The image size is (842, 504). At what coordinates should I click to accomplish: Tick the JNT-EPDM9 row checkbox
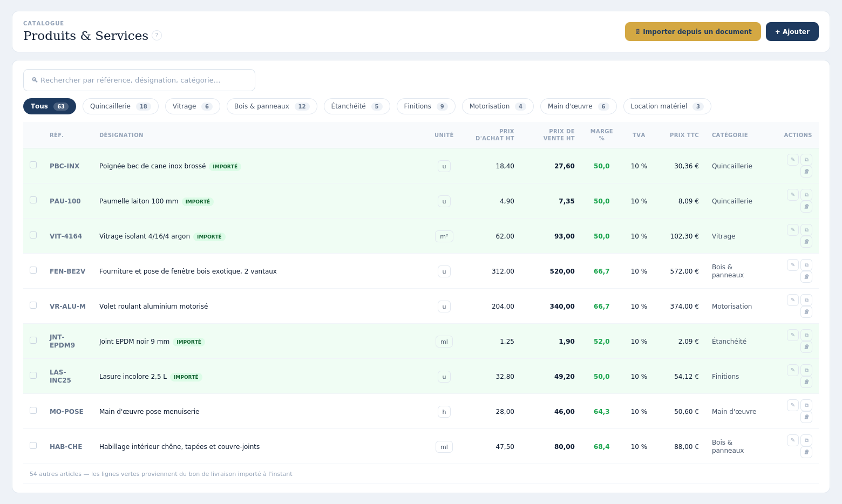33,340
